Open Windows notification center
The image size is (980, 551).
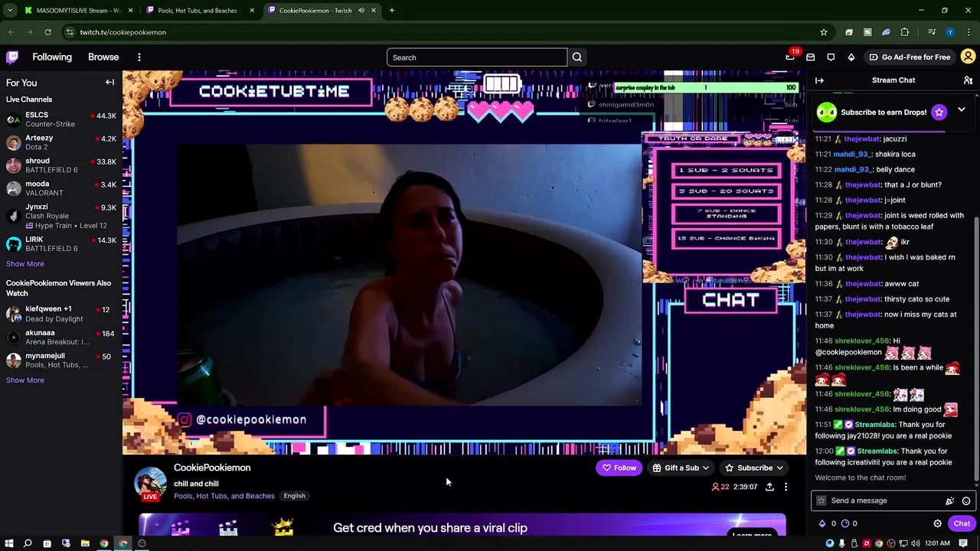tap(963, 543)
